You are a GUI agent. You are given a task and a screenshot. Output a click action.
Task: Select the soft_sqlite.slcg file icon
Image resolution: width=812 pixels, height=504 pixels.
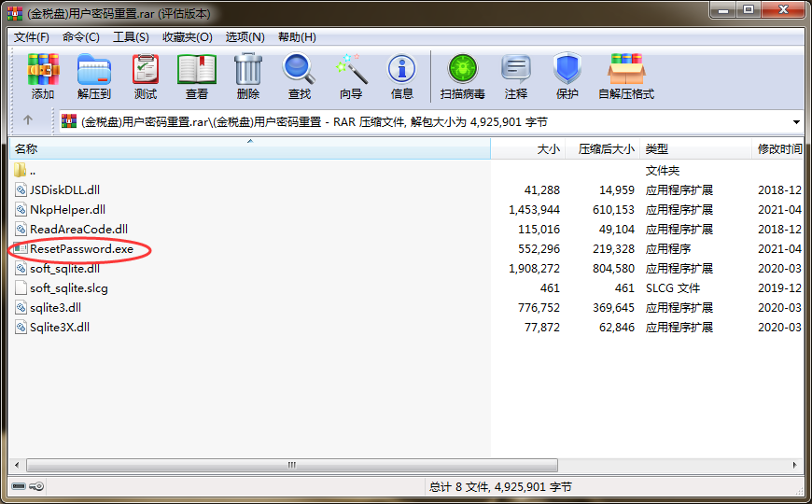tap(21, 288)
